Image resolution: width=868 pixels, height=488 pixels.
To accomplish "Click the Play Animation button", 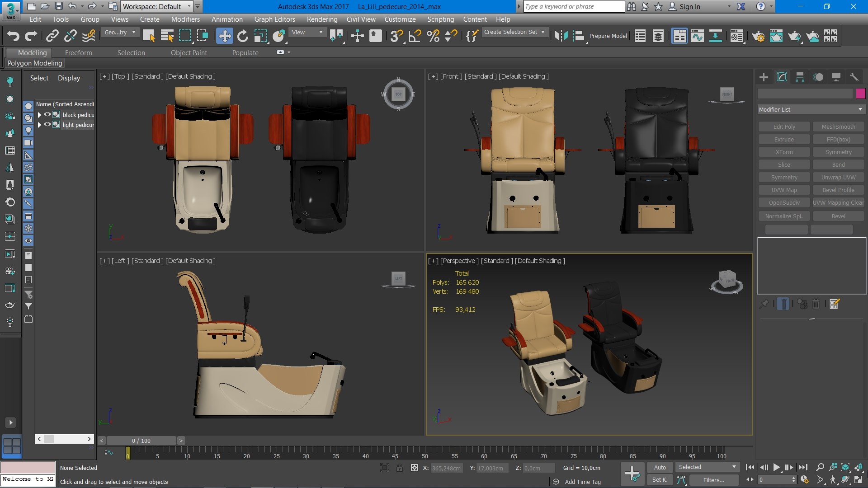I will [776, 467].
